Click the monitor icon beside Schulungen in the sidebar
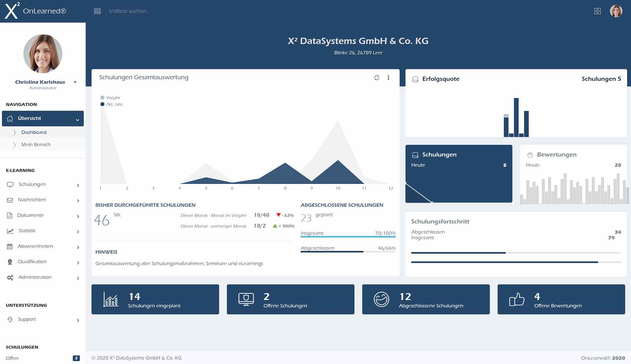The image size is (631, 364). click(x=10, y=185)
